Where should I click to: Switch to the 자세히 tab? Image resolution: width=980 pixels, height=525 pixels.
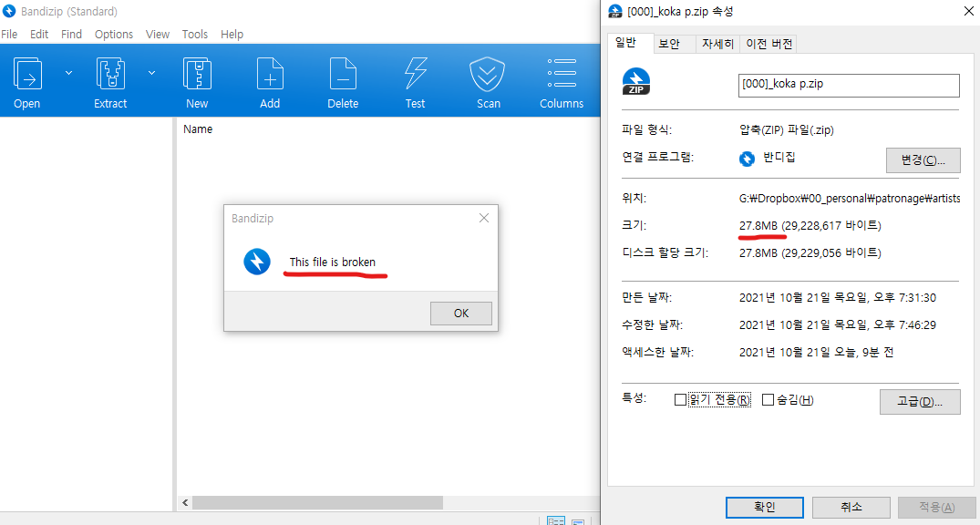717,44
